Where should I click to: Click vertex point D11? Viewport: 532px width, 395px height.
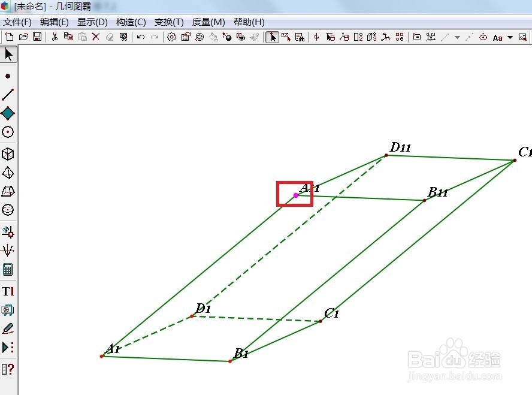pyautogui.click(x=386, y=155)
